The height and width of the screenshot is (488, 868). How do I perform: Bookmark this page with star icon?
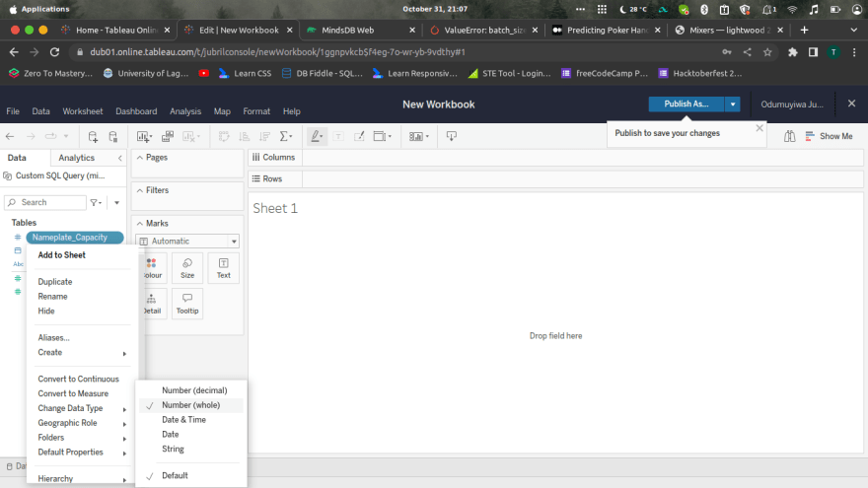pos(767,52)
